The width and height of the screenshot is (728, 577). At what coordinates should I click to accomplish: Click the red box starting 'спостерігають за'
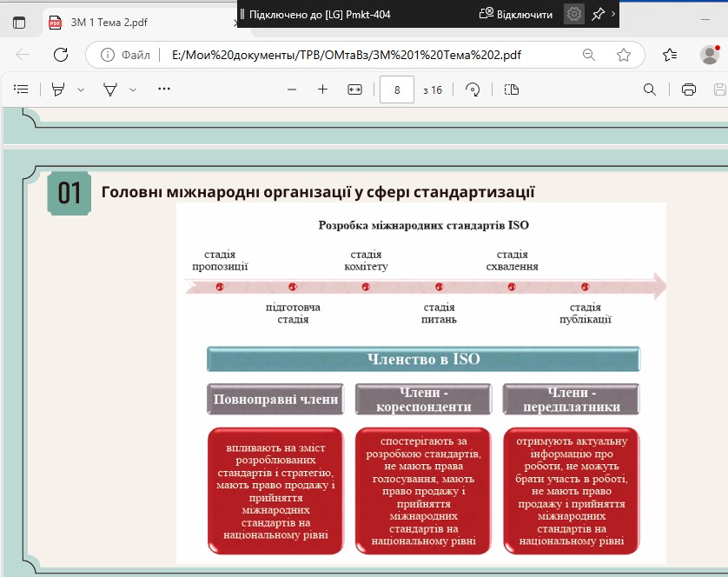423,491
